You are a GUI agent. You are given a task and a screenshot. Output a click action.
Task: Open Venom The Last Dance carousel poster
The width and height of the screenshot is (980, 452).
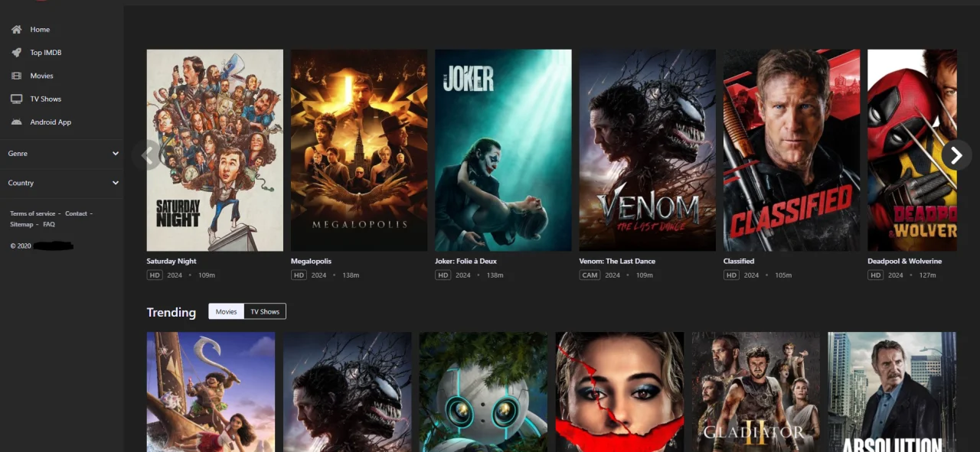tap(648, 150)
